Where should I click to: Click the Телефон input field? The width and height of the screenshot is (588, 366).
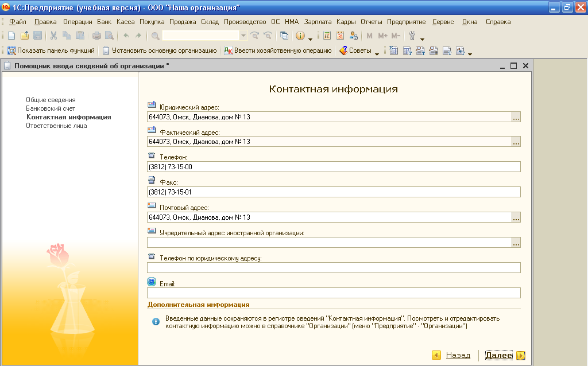click(x=334, y=167)
